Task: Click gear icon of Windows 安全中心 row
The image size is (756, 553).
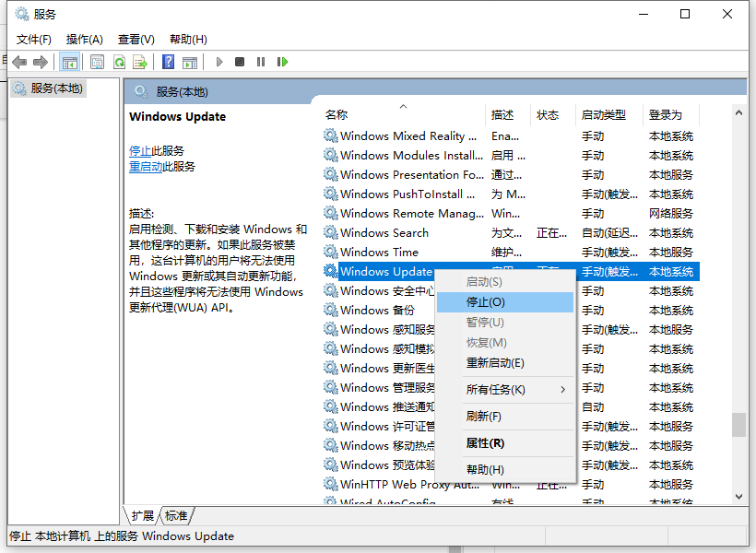Action: [330, 290]
